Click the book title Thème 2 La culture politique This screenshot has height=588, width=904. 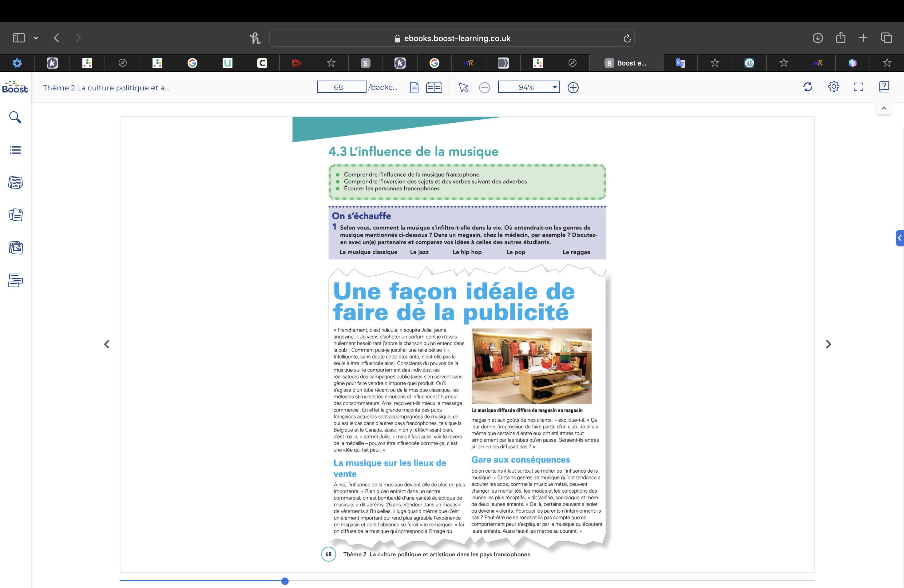106,88
